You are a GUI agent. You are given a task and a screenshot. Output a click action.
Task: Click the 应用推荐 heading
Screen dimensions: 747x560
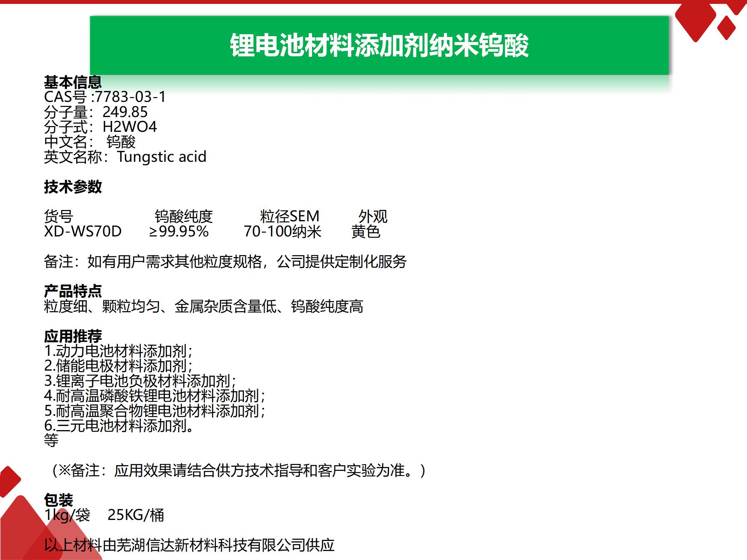coord(73,336)
